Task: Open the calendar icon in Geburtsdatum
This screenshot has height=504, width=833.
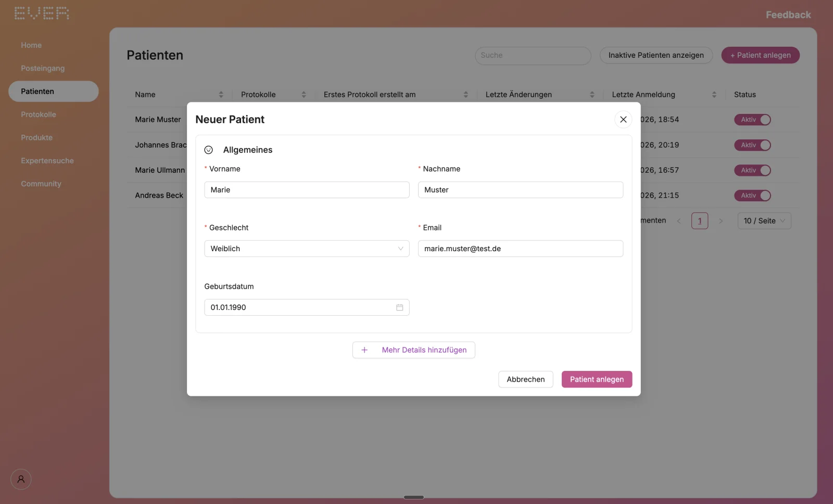Action: (x=399, y=307)
